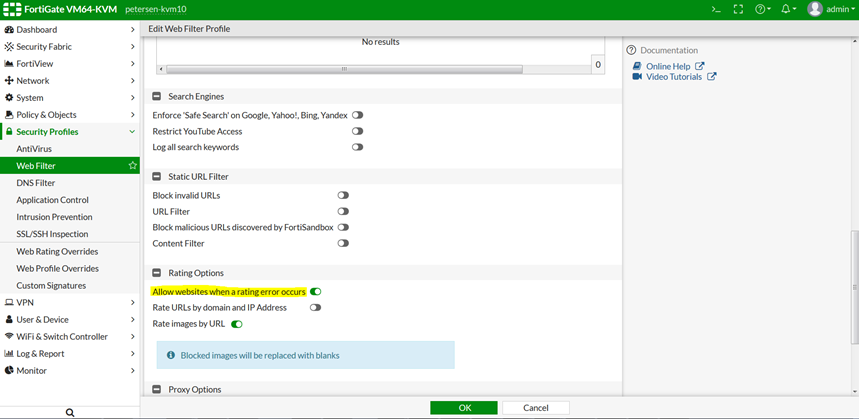Click the OK button
The width and height of the screenshot is (859, 419).
[463, 408]
